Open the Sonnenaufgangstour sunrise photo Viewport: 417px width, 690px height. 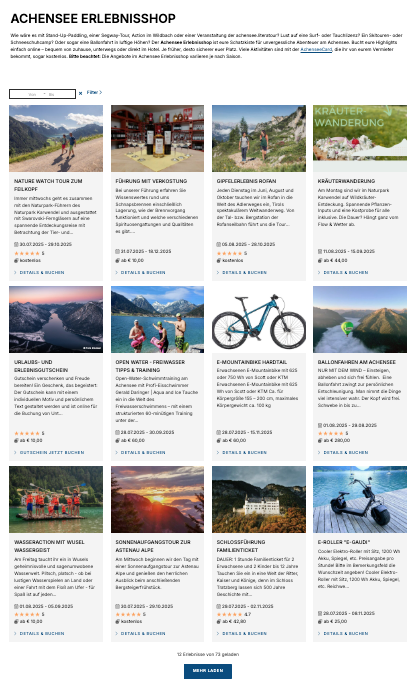[157, 500]
